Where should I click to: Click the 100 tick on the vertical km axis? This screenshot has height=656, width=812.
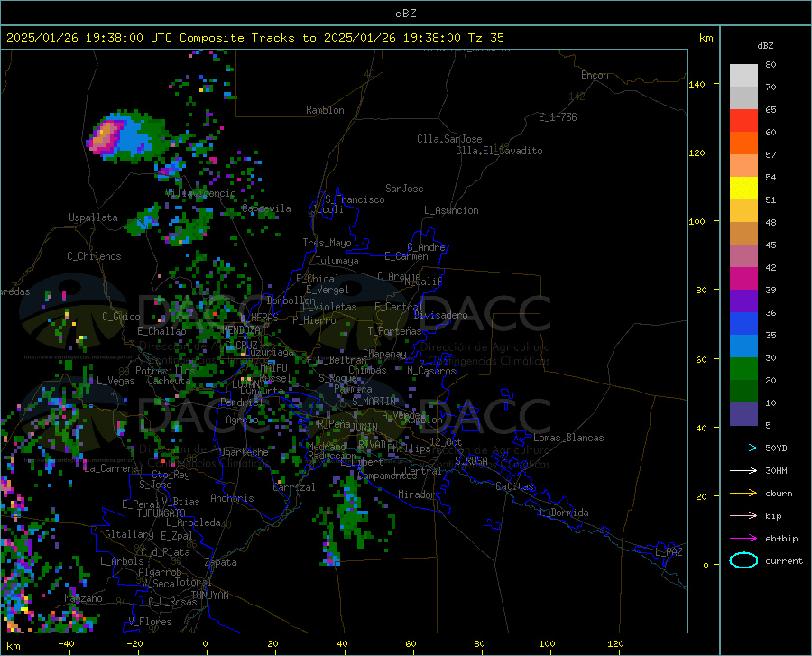tap(697, 221)
